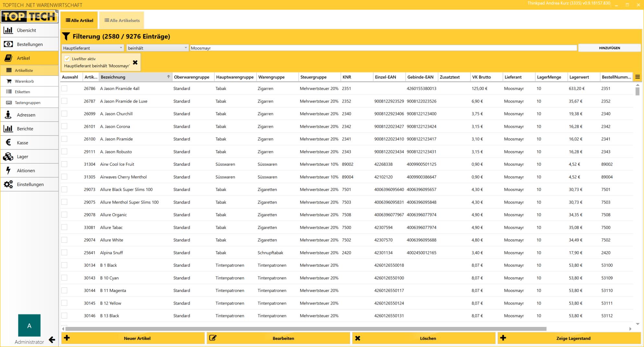Click the vertical scrollbar thumb
This screenshot has width=644, height=347.
point(638,91)
